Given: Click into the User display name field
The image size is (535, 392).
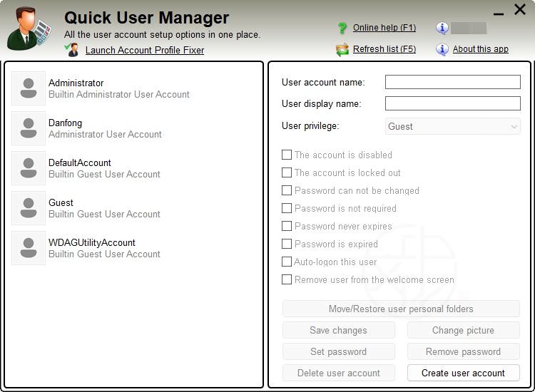Looking at the screenshot, I should [452, 103].
